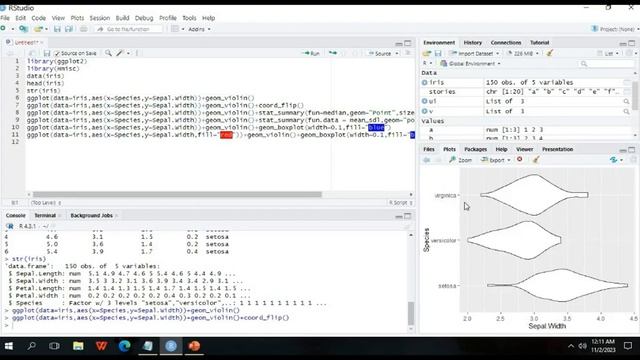Switch to Terminal tab

coord(45,216)
